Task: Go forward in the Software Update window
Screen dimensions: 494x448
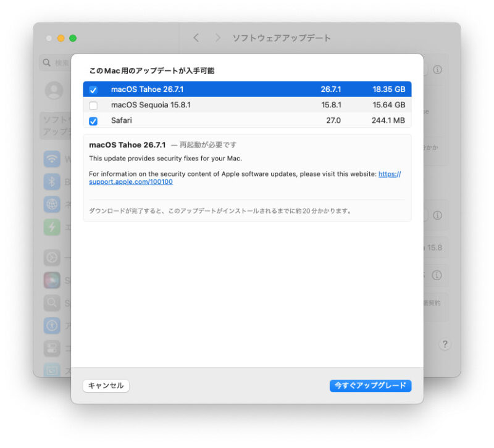Action: 217,38
